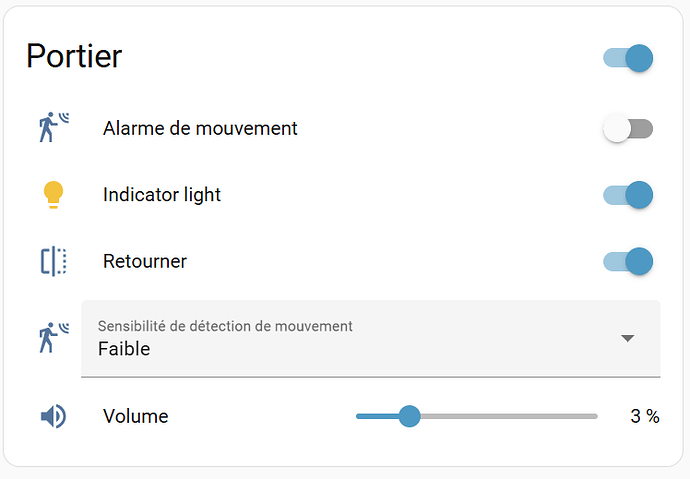Click the Portier card title

tap(74, 56)
